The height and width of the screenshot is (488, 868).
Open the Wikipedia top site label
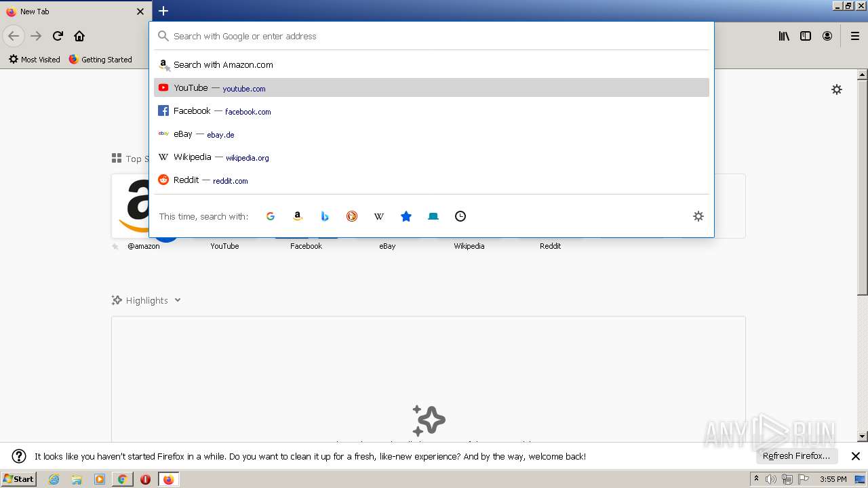(x=469, y=246)
